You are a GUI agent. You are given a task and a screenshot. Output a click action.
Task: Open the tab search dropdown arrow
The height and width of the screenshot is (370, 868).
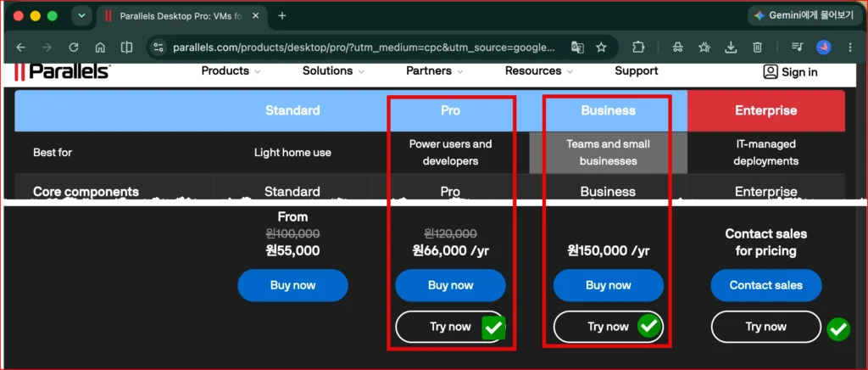coord(81,16)
